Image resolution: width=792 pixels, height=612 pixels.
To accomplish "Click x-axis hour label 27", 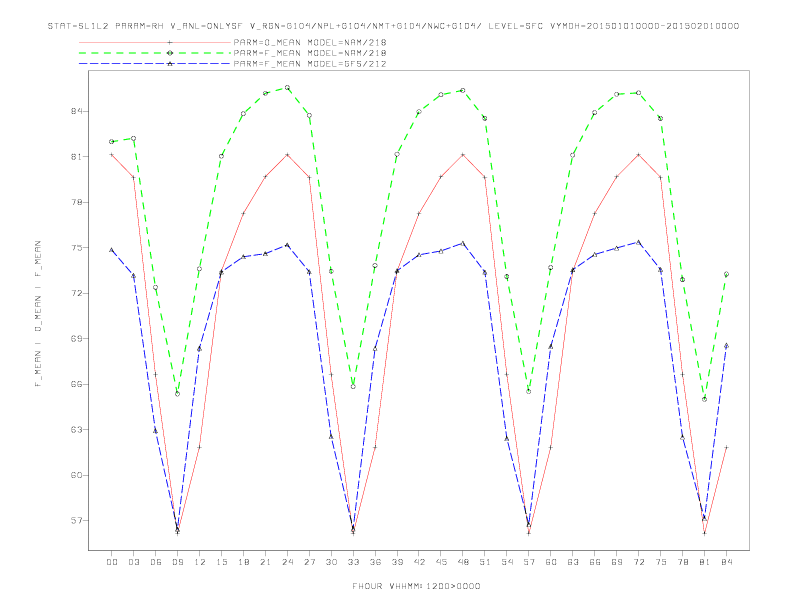I will (x=309, y=562).
